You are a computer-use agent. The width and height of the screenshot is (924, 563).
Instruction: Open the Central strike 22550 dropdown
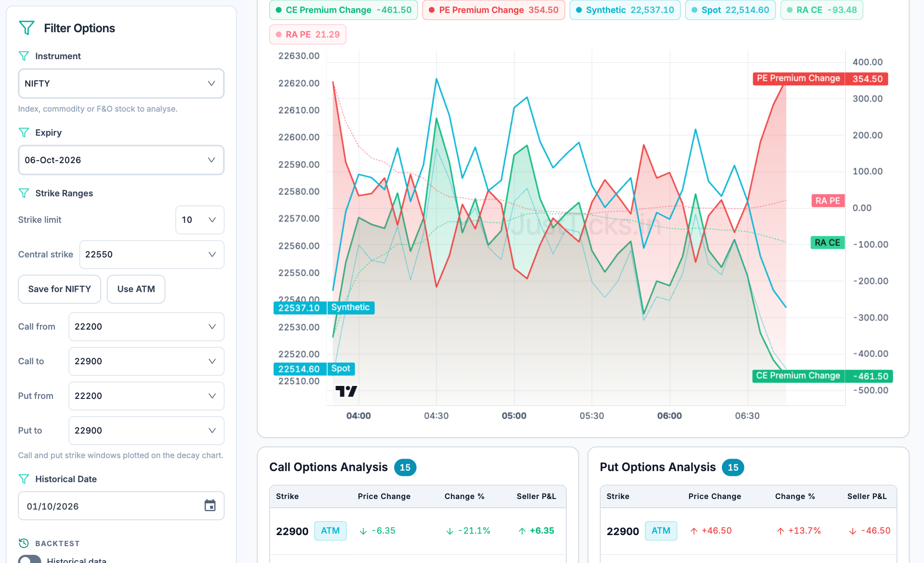tap(152, 255)
